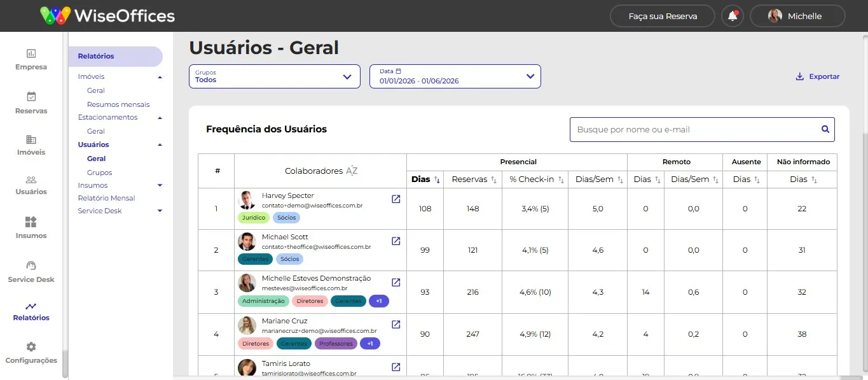The image size is (868, 380).
Task: Click the Exportar button
Action: pos(817,76)
